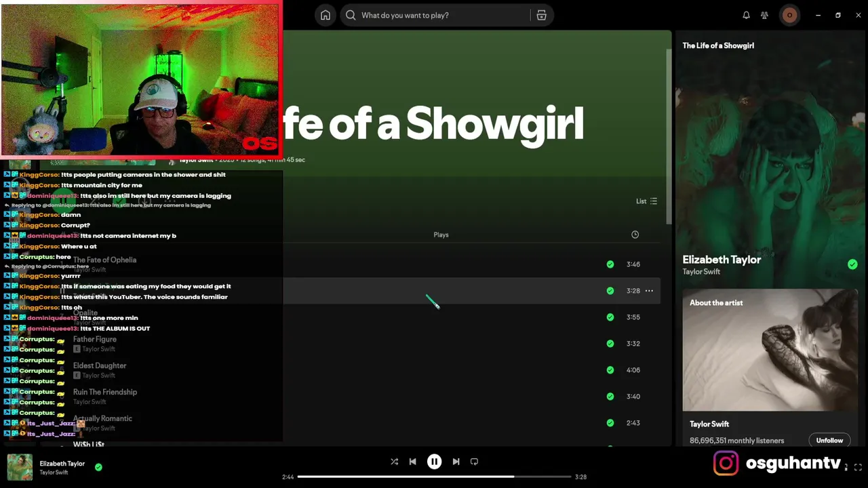The width and height of the screenshot is (868, 488).
Task: Toggle saved check on the 3:28 track row
Action: [610, 291]
